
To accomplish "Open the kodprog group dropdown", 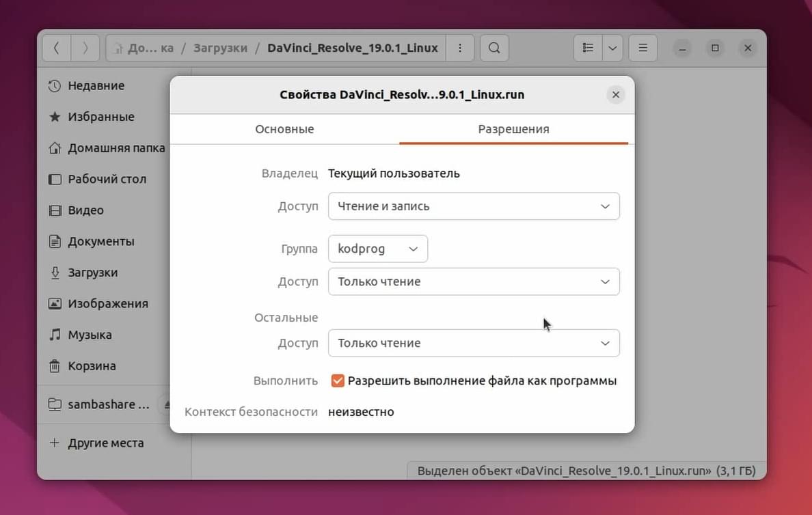I will click(378, 249).
